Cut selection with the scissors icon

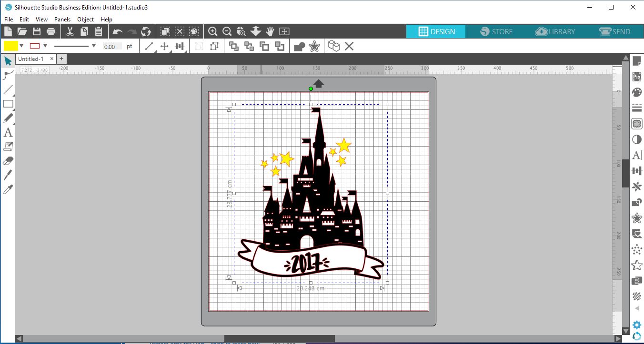(70, 31)
